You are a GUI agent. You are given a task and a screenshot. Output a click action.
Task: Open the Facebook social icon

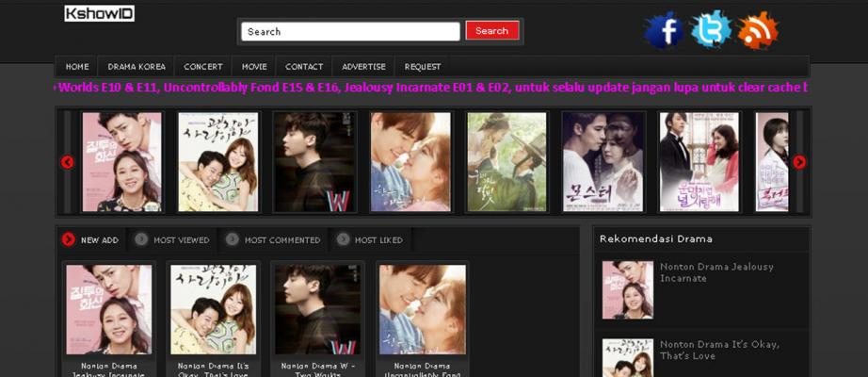[x=663, y=30]
